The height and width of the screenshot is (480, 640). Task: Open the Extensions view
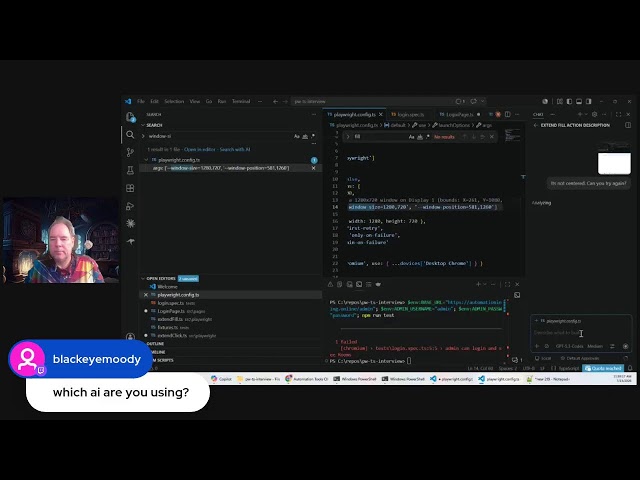tap(130, 188)
